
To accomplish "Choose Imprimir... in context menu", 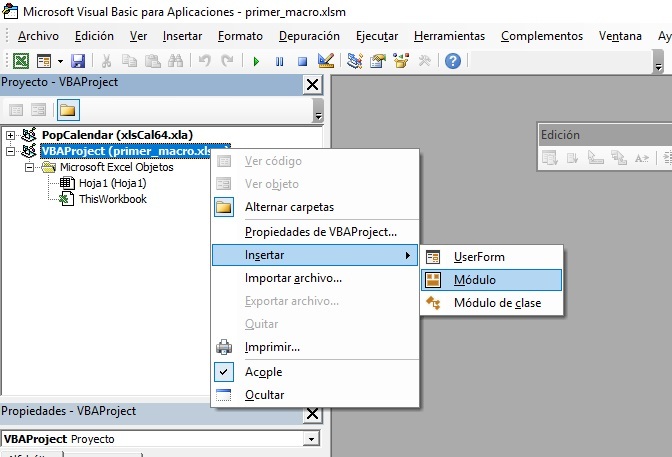I will (315, 347).
